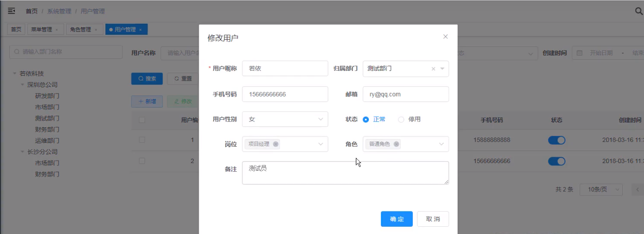Close the 用户管理 tab with its x

pyautogui.click(x=140, y=30)
